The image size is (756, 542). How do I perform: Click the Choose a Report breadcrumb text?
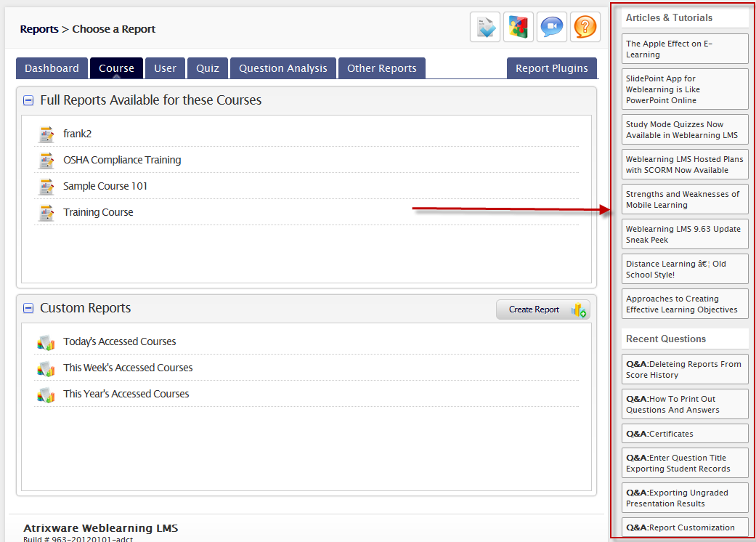click(114, 29)
